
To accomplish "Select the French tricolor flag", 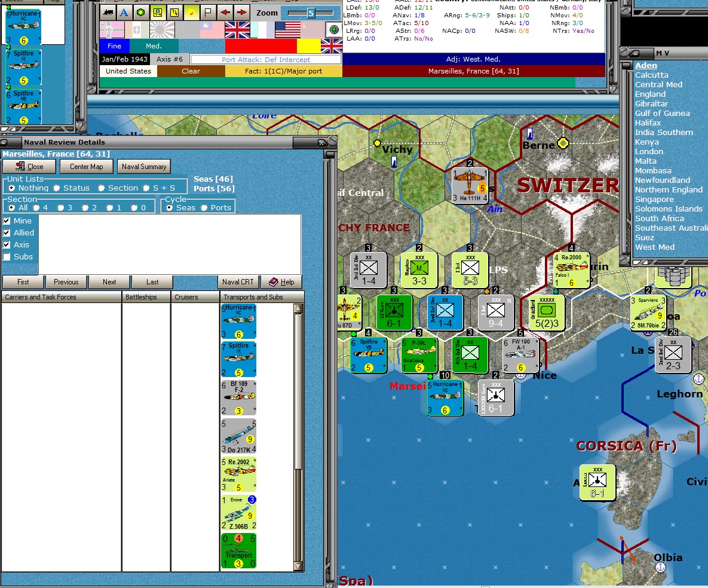I will click(x=262, y=30).
